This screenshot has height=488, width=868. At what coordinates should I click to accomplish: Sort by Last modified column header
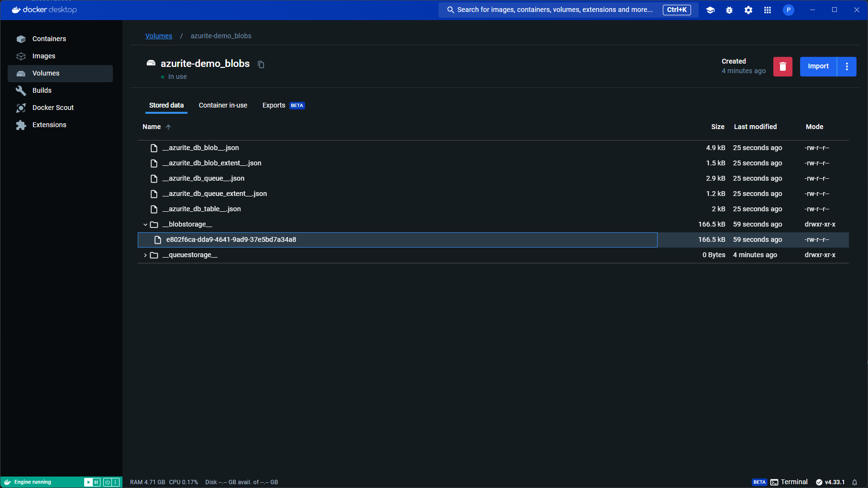pos(755,127)
